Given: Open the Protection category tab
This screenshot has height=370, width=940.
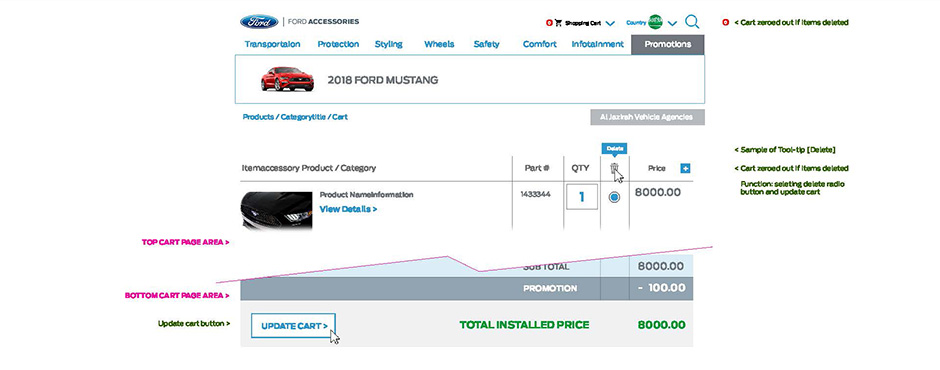Looking at the screenshot, I should (338, 44).
